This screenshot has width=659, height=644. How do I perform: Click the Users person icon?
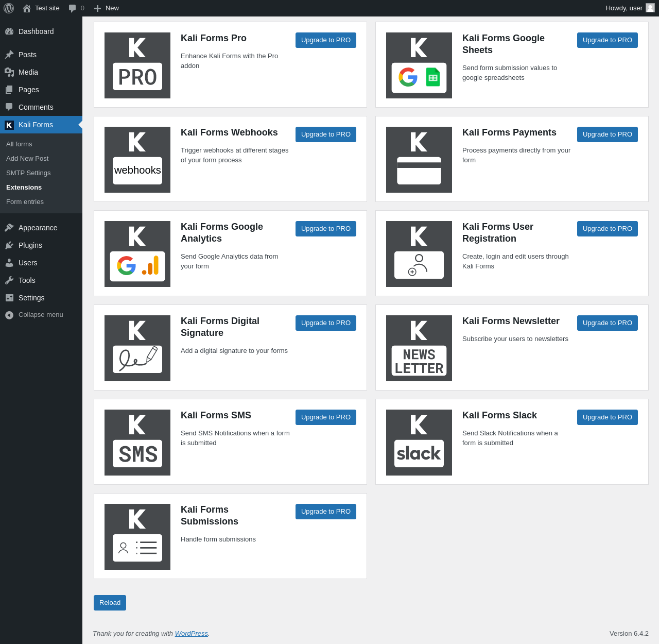9,263
